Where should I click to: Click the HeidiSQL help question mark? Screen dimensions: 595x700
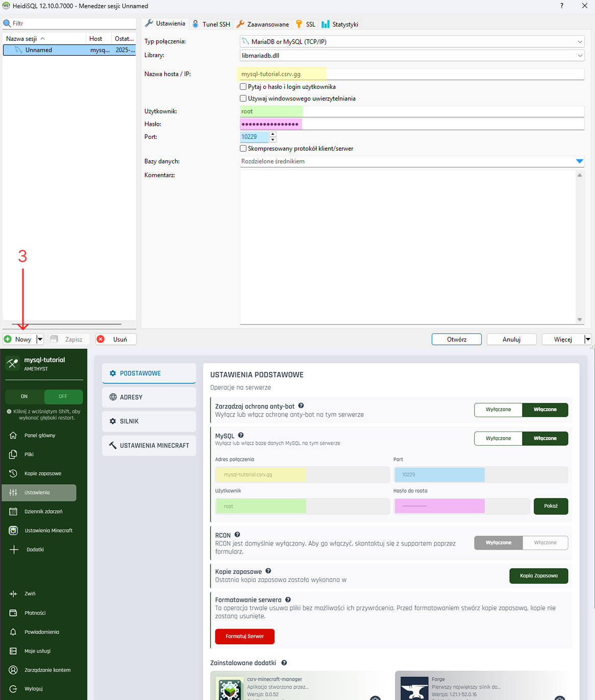pos(562,6)
